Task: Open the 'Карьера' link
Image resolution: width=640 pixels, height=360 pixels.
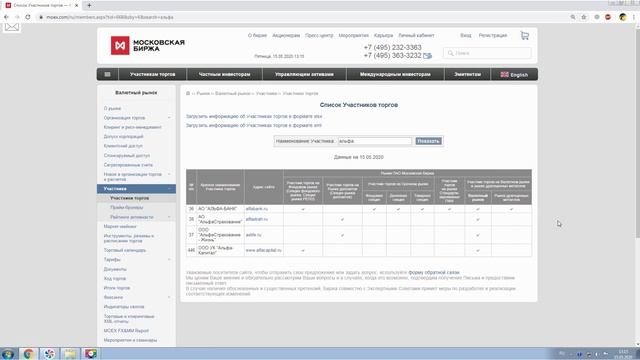Action: point(383,36)
